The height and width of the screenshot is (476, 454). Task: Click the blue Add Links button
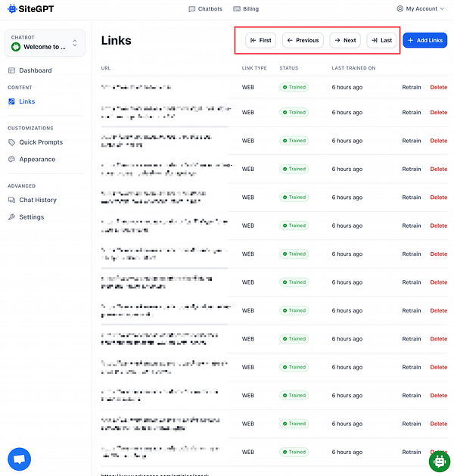[x=424, y=40]
